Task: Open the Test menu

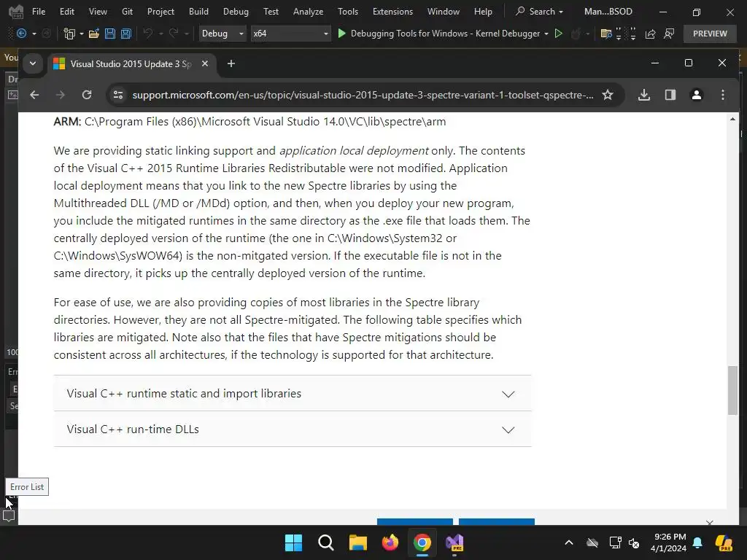Action: pyautogui.click(x=271, y=11)
